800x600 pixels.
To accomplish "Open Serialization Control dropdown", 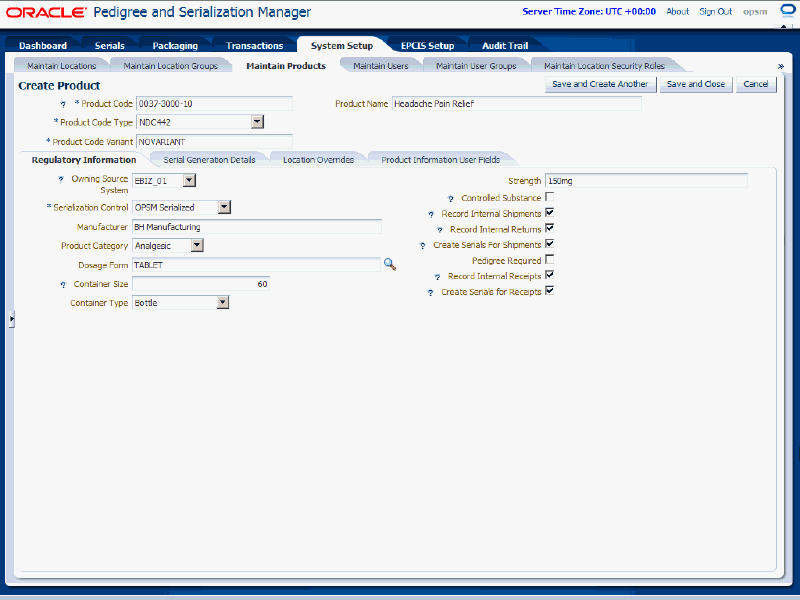I will click(x=224, y=207).
